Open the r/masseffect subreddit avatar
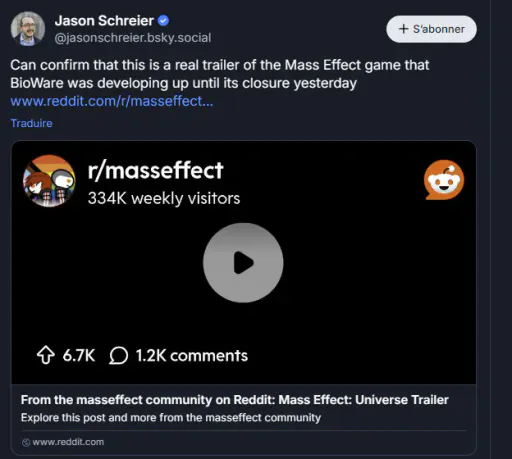Image resolution: width=512 pixels, height=459 pixels. point(49,181)
